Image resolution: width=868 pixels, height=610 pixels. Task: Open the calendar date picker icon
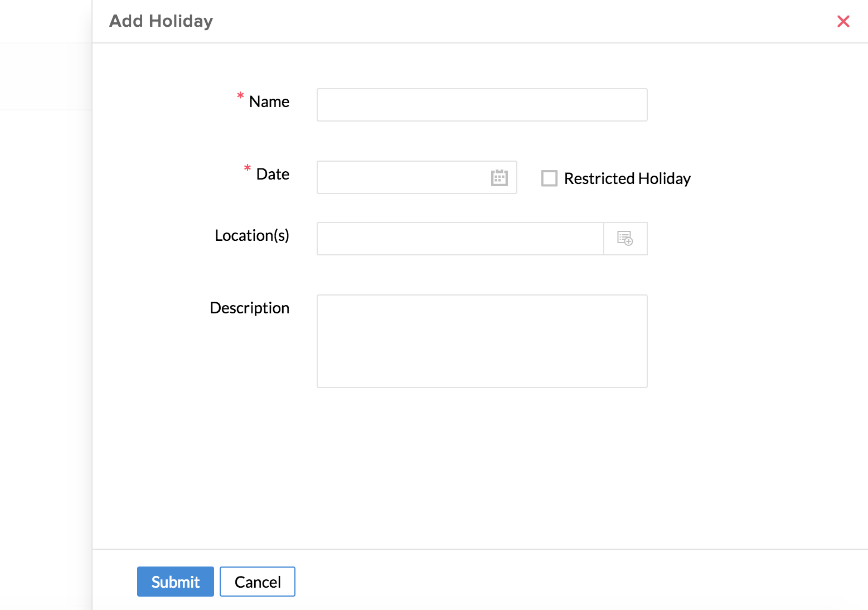[x=499, y=178]
